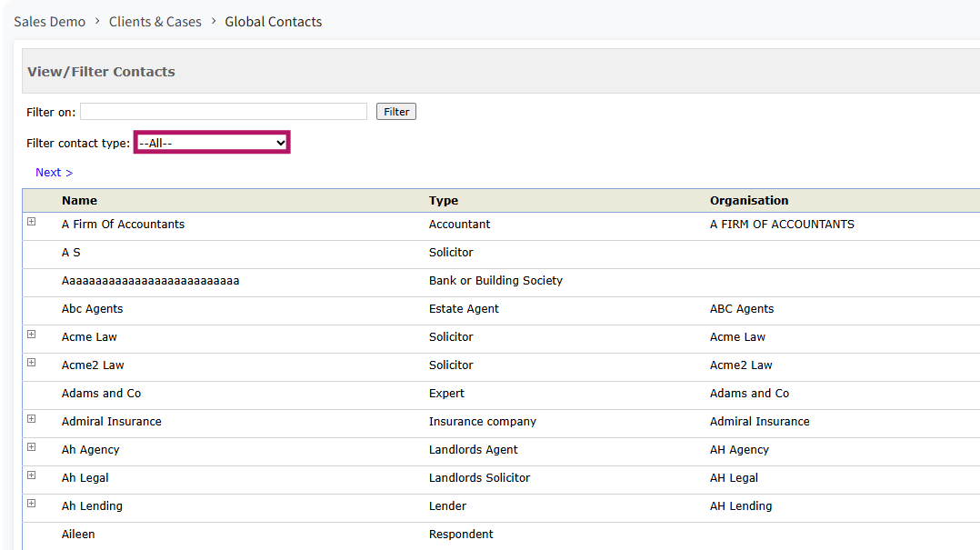
Task: Select contact name Adams and Co
Action: (101, 393)
